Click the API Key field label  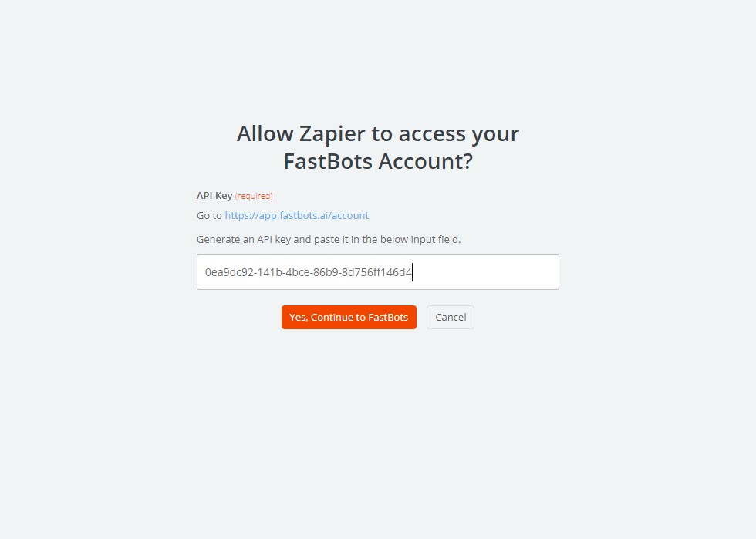pyautogui.click(x=214, y=195)
